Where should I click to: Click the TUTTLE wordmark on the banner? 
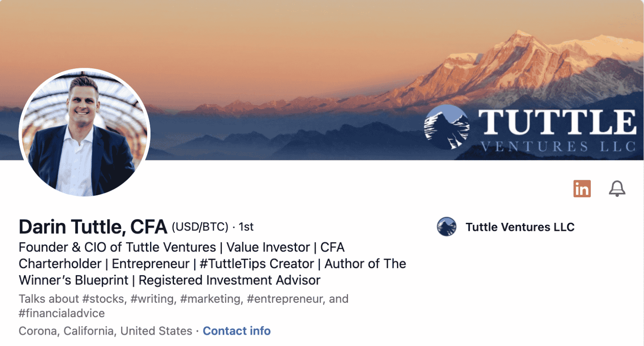pos(557,122)
